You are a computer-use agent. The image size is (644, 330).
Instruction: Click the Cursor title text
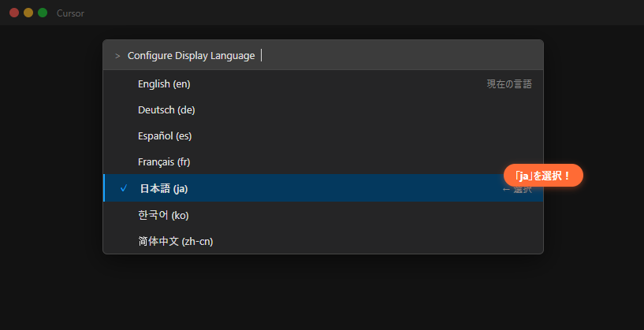[x=70, y=13]
